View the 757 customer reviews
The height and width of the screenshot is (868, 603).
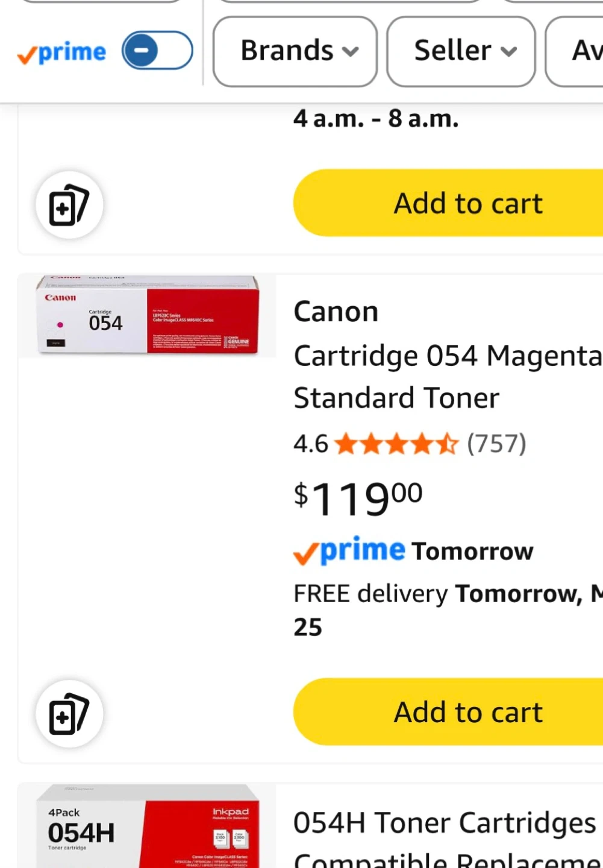pyautogui.click(x=497, y=444)
